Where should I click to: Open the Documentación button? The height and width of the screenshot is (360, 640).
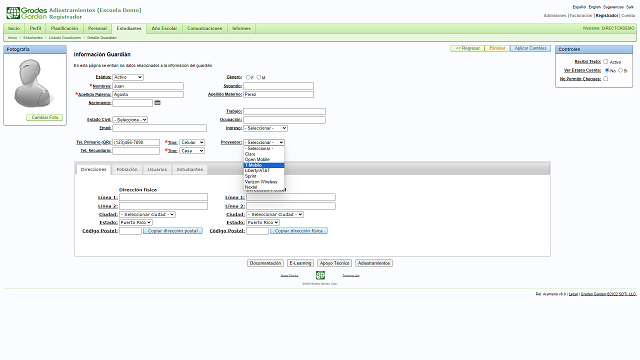click(265, 263)
